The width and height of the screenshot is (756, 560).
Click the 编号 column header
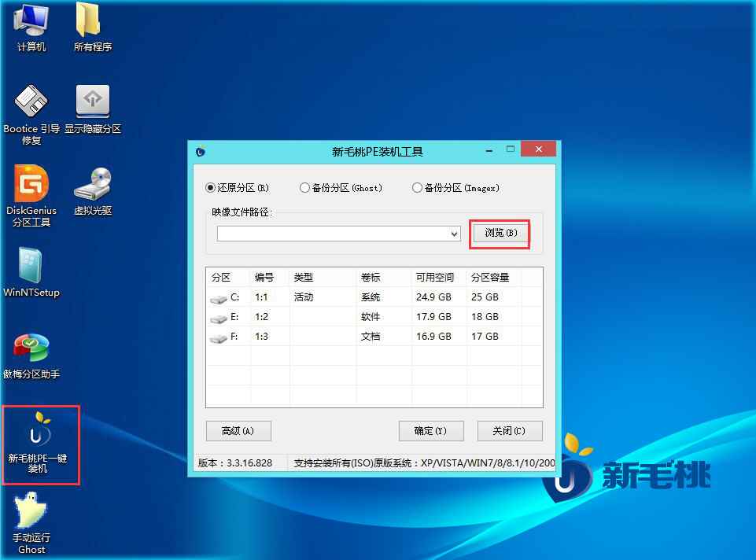click(x=270, y=278)
